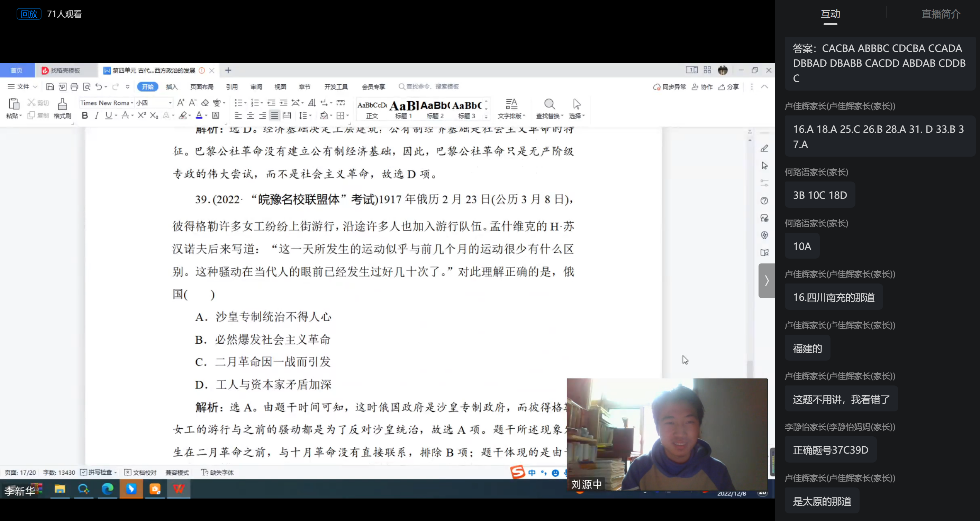Image resolution: width=980 pixels, height=521 pixels.
Task: Click the Cut (剪切) scissors icon
Action: point(31,103)
